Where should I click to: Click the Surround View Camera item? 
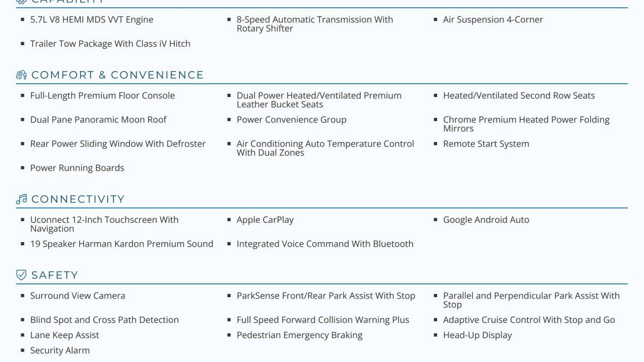[x=77, y=295]
